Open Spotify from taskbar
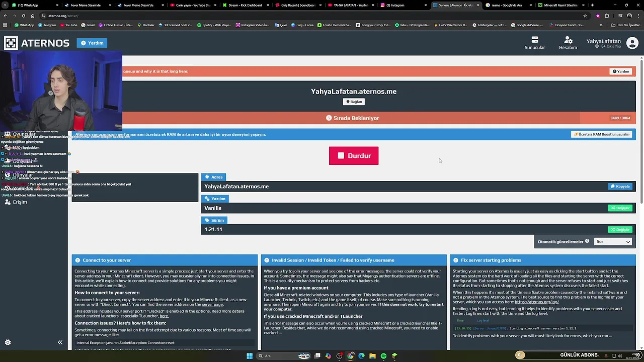Image resolution: width=644 pixels, height=362 pixels. coord(383,356)
